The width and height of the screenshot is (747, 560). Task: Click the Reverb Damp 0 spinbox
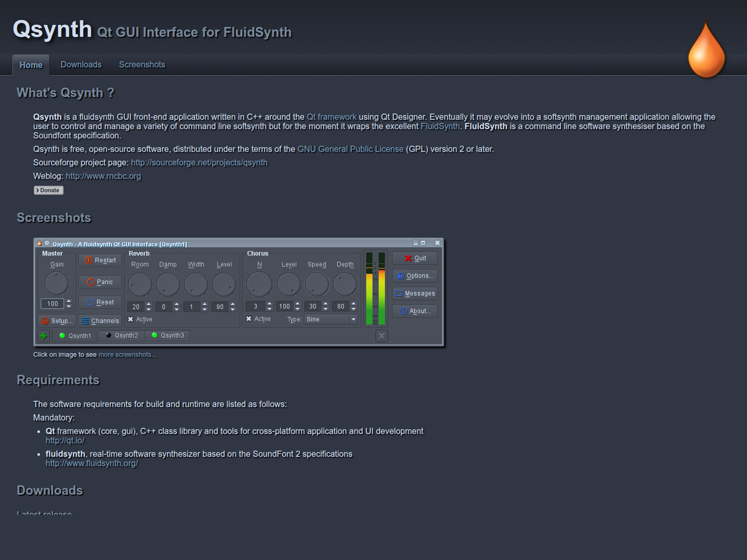click(168, 307)
